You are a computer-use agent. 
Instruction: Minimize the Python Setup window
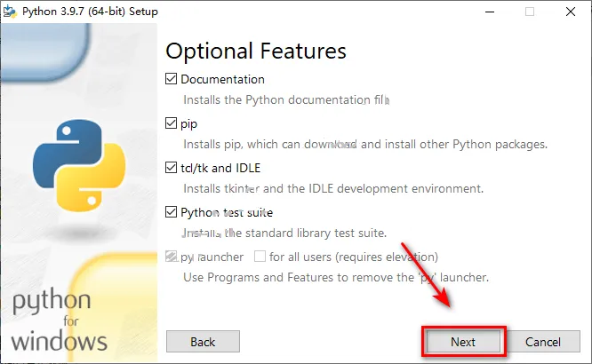pyautogui.click(x=490, y=12)
